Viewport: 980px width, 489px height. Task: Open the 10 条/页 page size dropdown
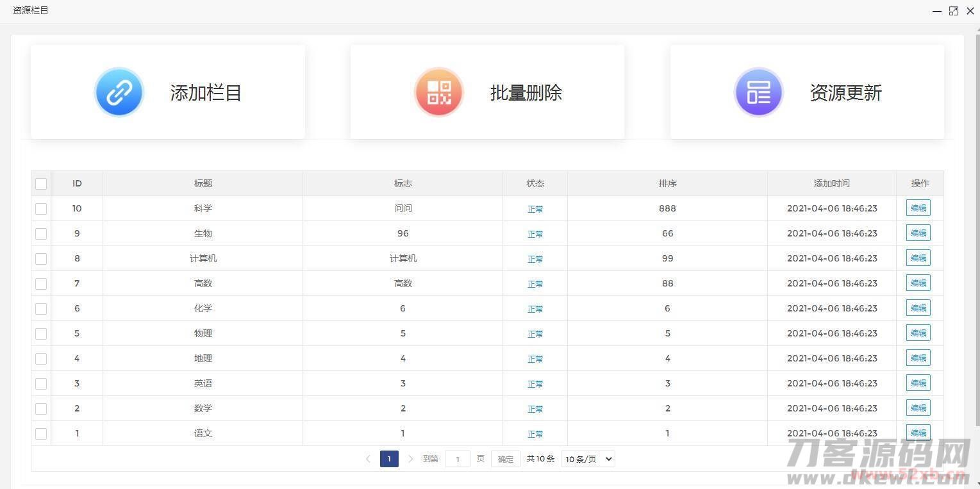pyautogui.click(x=588, y=459)
